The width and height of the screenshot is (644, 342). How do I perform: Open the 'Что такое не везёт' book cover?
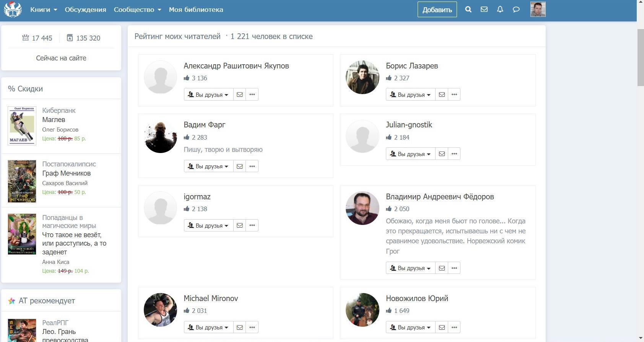coord(22,234)
